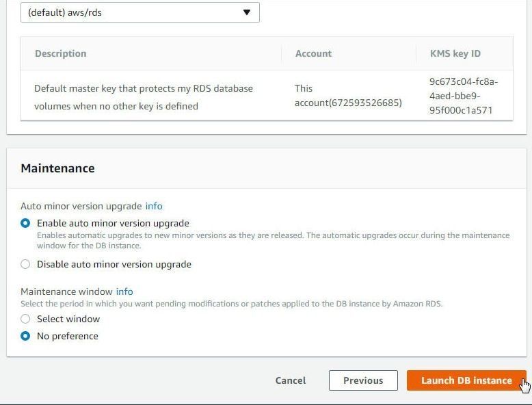The height and width of the screenshot is (405, 532).
Task: Click the Enable auto minor upgrade label text
Action: [113, 224]
